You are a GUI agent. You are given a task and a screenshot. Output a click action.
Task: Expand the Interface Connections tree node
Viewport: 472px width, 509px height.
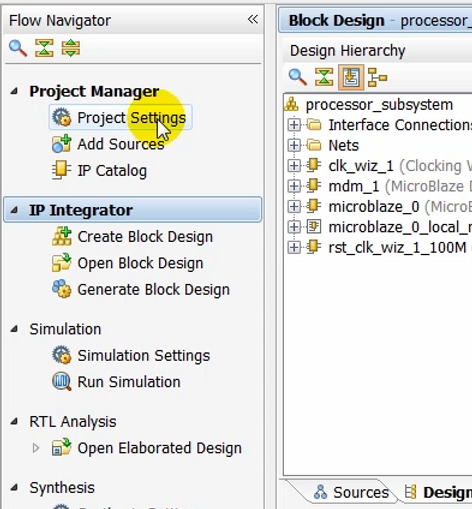tap(294, 125)
